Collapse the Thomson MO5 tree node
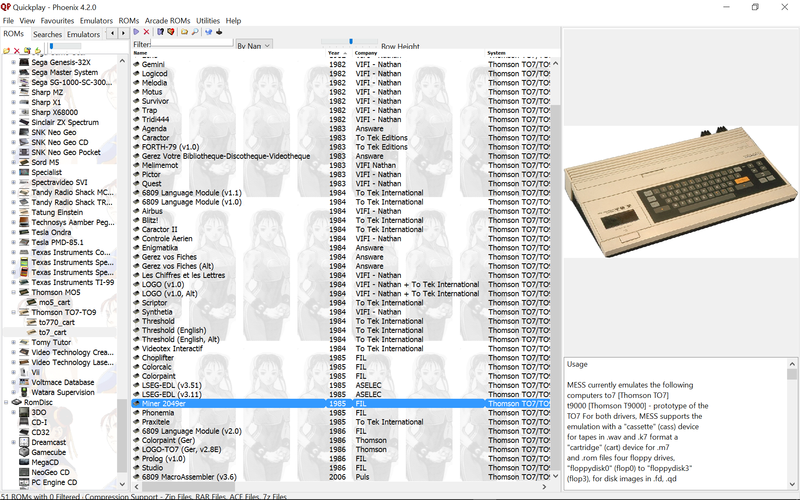The image size is (800, 500). (x=13, y=292)
